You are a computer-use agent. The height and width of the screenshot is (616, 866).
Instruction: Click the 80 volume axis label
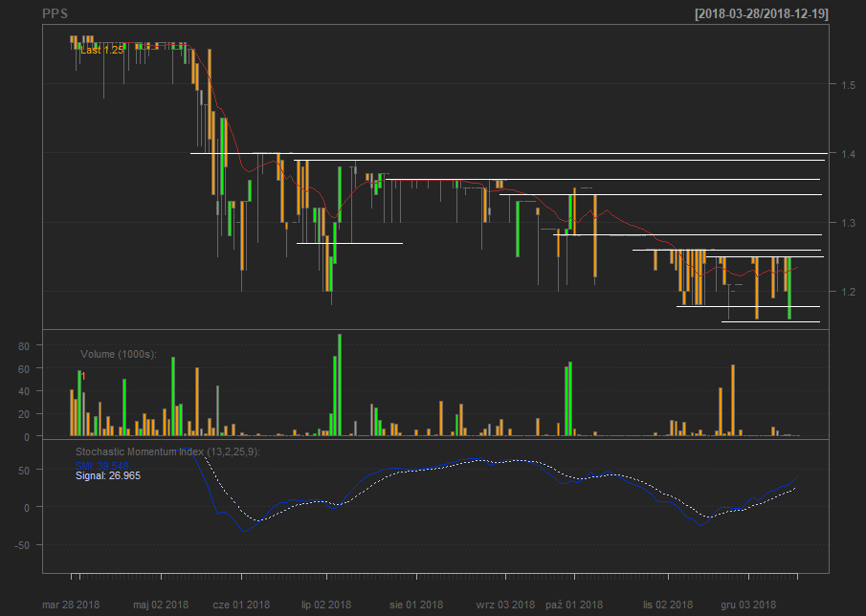point(24,345)
